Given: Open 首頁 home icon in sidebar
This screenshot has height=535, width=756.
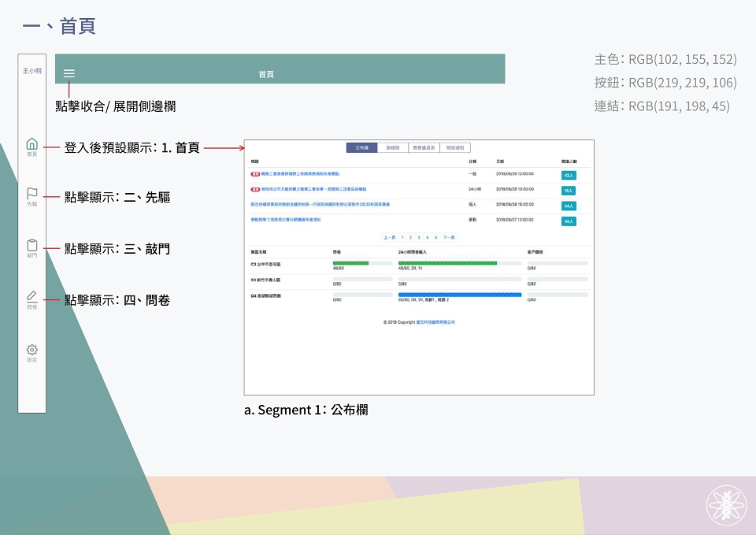Looking at the screenshot, I should tap(31, 147).
